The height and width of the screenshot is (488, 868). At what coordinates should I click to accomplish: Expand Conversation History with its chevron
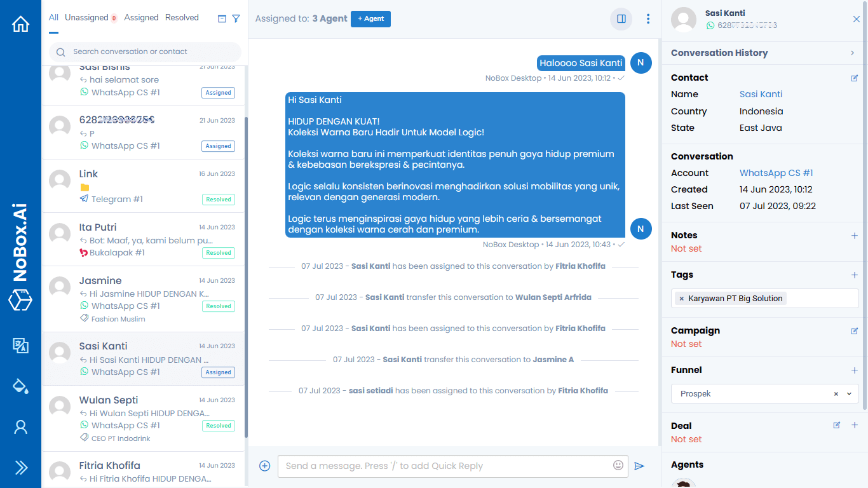click(852, 53)
